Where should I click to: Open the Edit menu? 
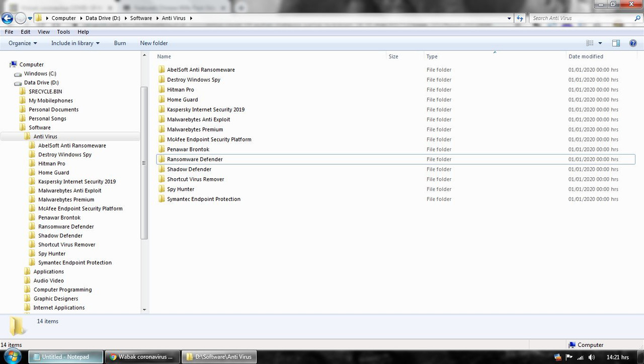26,32
